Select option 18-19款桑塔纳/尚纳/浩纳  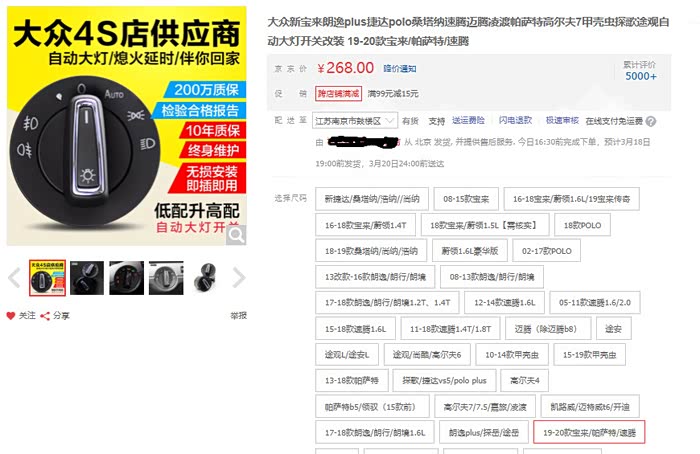(371, 251)
